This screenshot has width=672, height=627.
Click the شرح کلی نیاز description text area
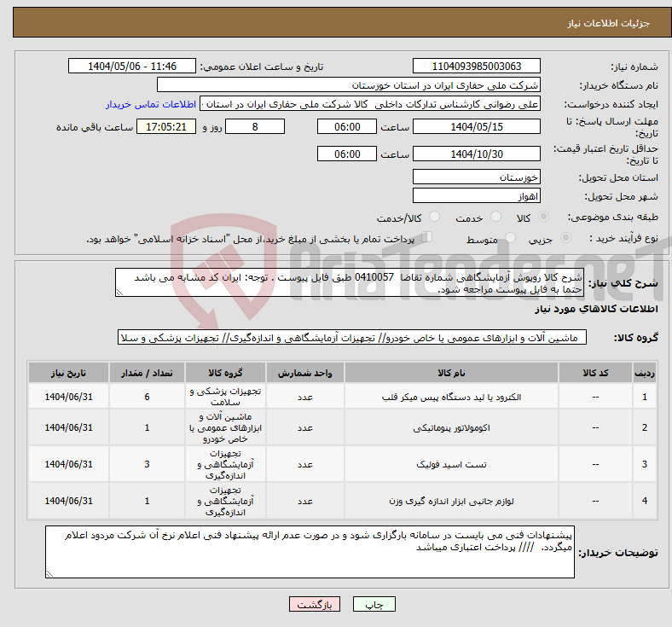coord(350,283)
